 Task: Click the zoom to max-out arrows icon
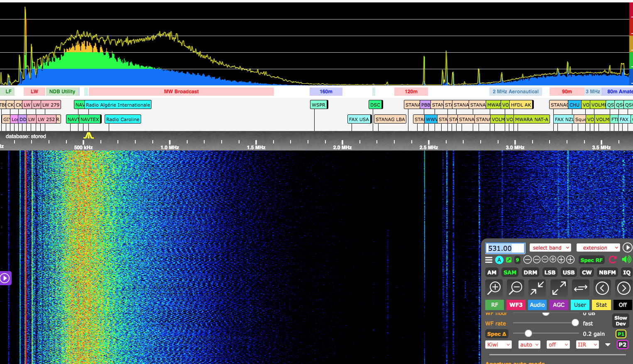[559, 287]
